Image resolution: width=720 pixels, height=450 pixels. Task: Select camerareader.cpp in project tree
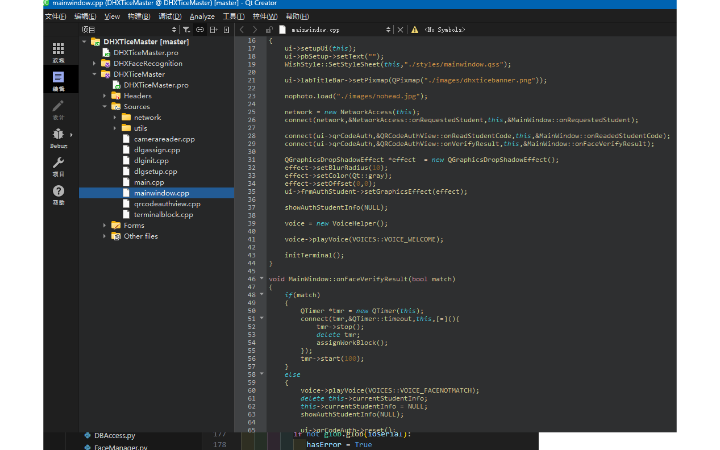pyautogui.click(x=164, y=139)
